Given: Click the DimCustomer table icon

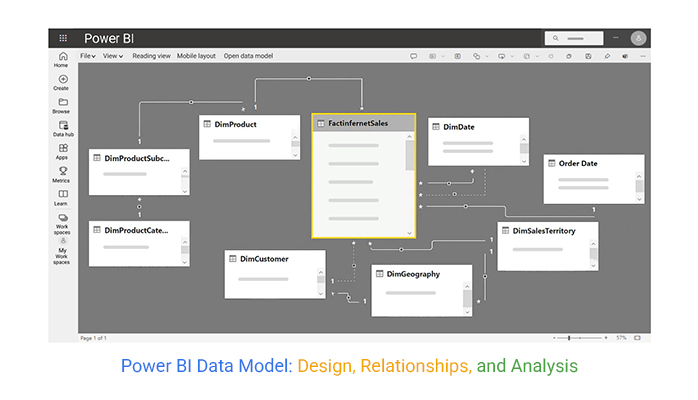Looking at the screenshot, I should point(232,259).
